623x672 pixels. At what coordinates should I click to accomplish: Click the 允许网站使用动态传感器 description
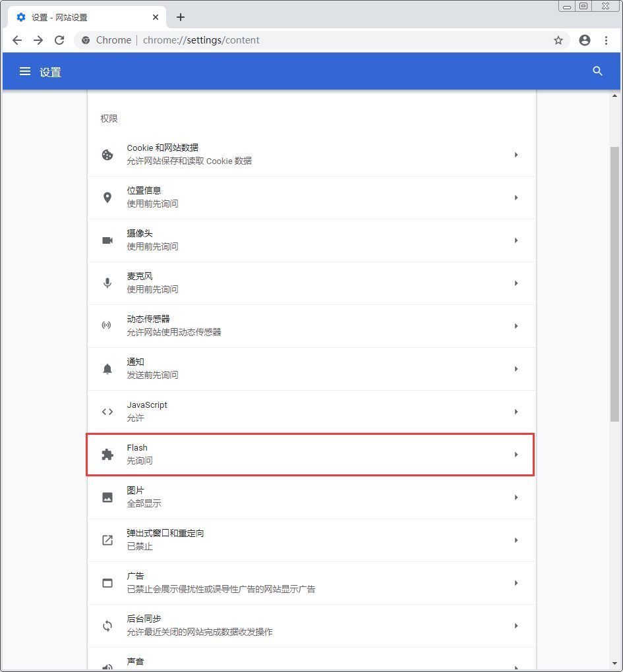coord(173,332)
